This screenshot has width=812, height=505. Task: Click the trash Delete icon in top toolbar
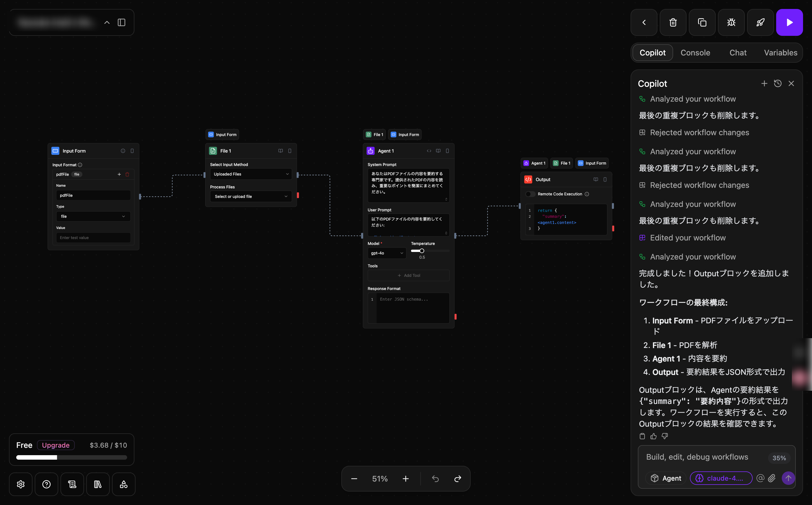tap(673, 22)
